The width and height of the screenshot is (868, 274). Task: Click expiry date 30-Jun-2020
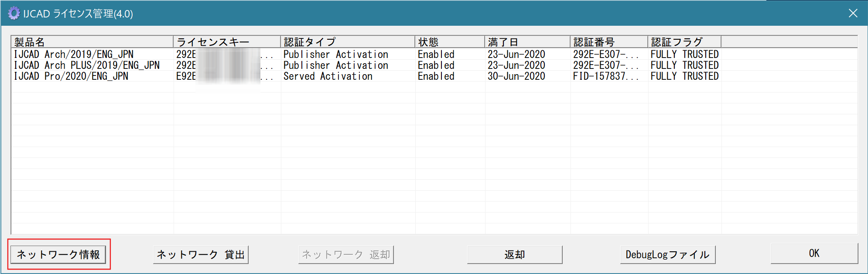(x=516, y=76)
